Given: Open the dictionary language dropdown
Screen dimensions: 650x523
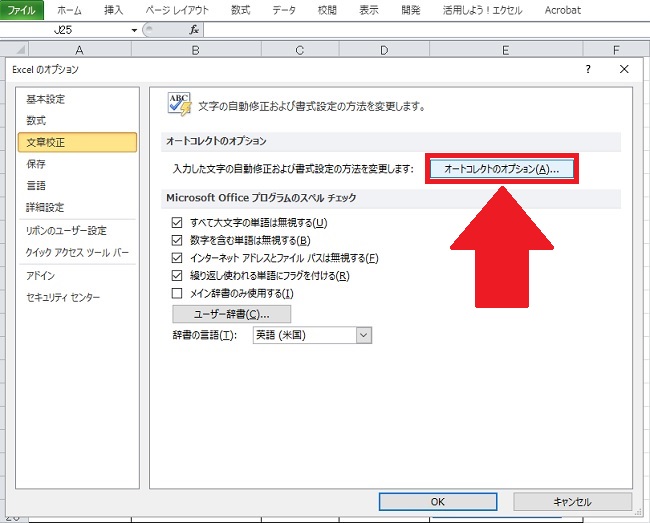Looking at the screenshot, I should point(364,336).
